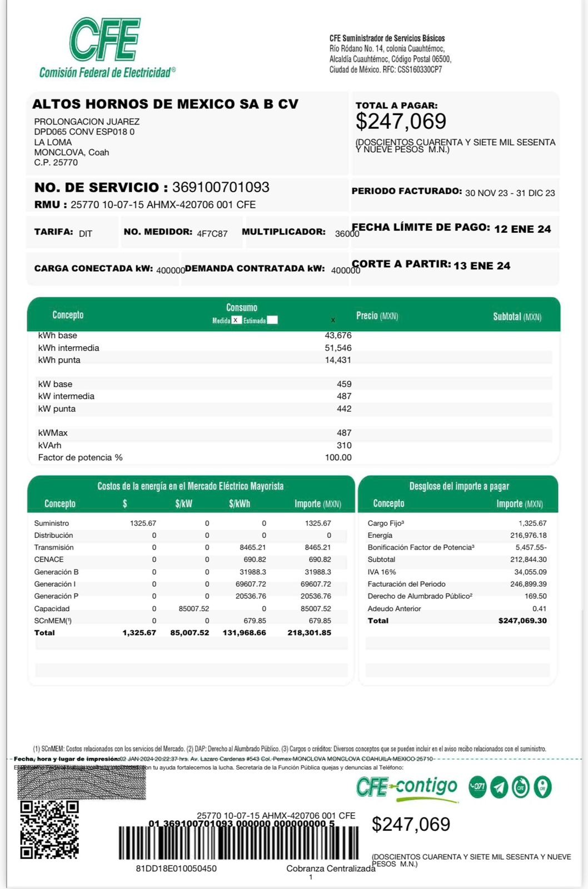
Task: Click the kWh punta consumption row
Action: [x=195, y=360]
